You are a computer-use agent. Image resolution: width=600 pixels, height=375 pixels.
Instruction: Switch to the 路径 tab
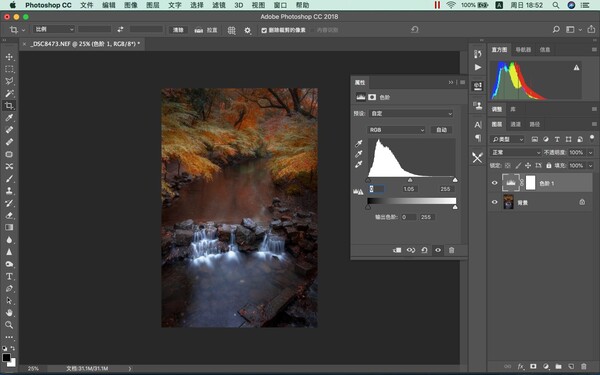[534, 124]
